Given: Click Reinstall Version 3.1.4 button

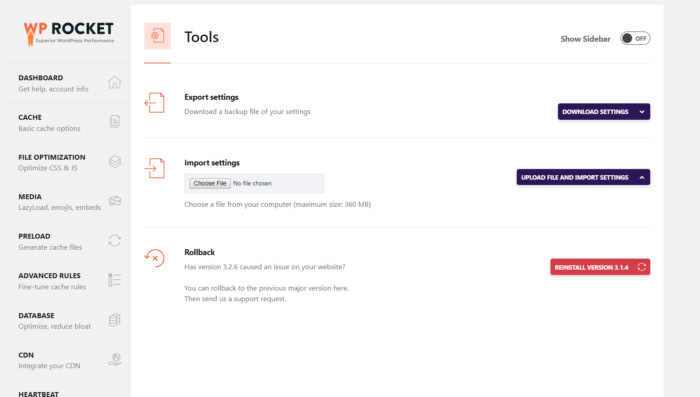Looking at the screenshot, I should [600, 267].
